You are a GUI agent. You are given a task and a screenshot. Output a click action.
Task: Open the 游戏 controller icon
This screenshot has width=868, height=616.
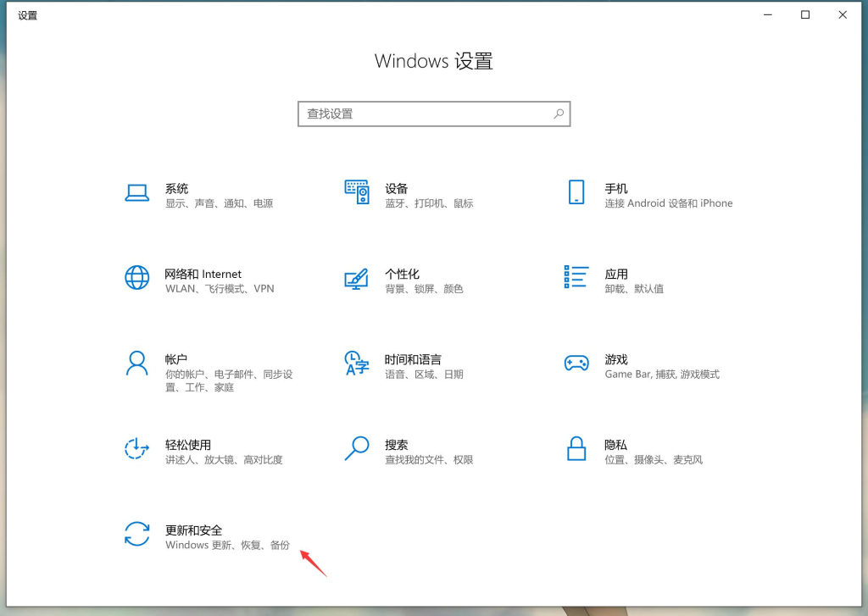[x=576, y=363]
